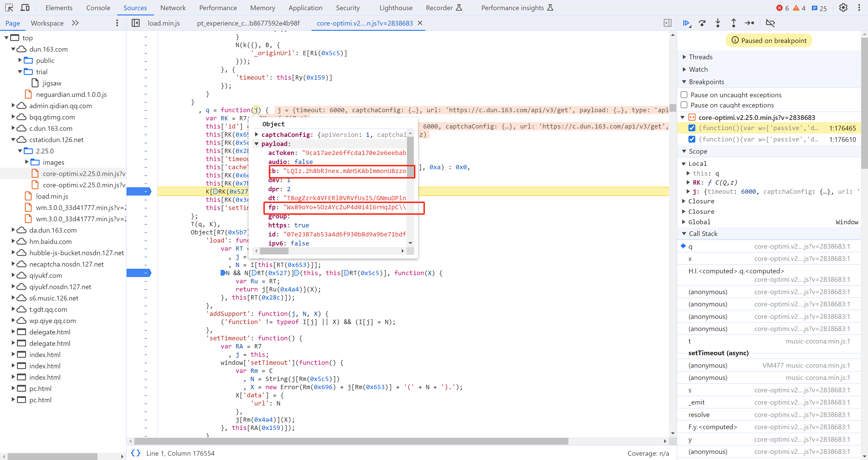868x460 pixels.
Task: Click the object popup vertical scrollbar
Action: (410, 157)
